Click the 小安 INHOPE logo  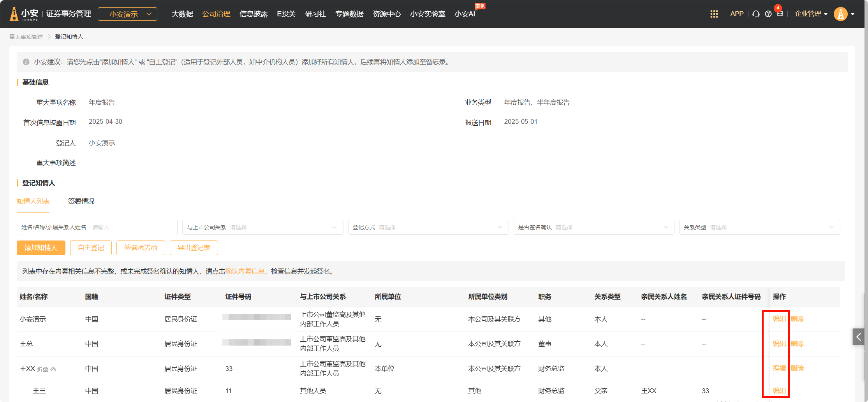(x=24, y=14)
